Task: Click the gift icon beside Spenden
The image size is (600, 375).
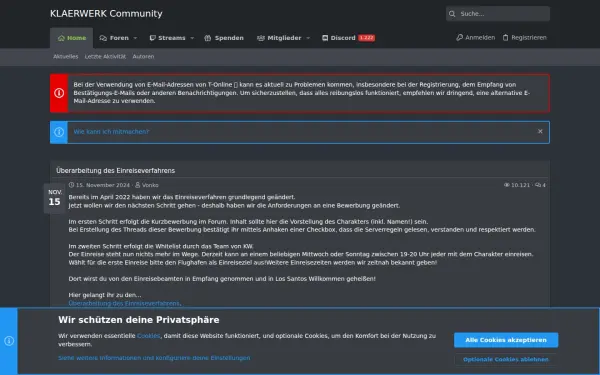Action: tap(208, 38)
